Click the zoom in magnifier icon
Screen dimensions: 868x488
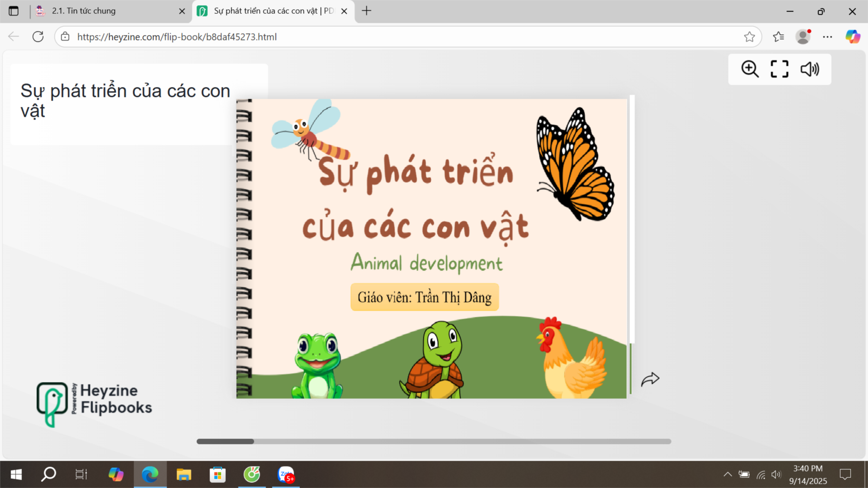pyautogui.click(x=749, y=69)
